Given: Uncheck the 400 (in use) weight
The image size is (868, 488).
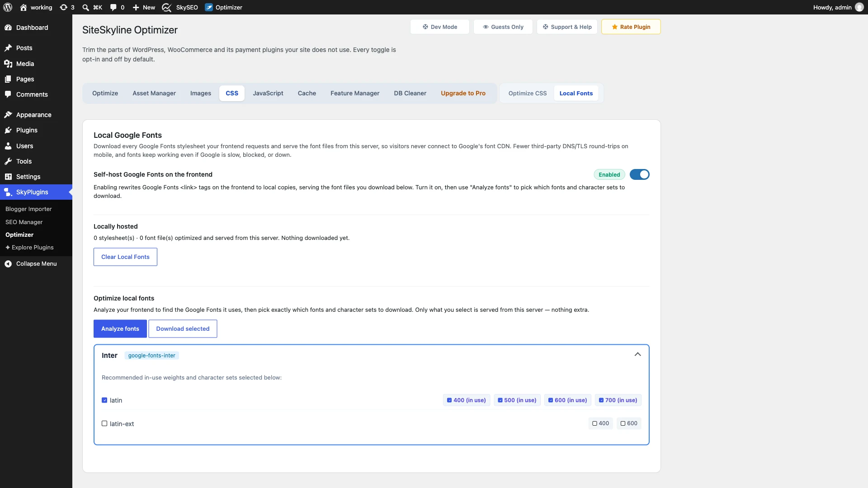Looking at the screenshot, I should [449, 400].
